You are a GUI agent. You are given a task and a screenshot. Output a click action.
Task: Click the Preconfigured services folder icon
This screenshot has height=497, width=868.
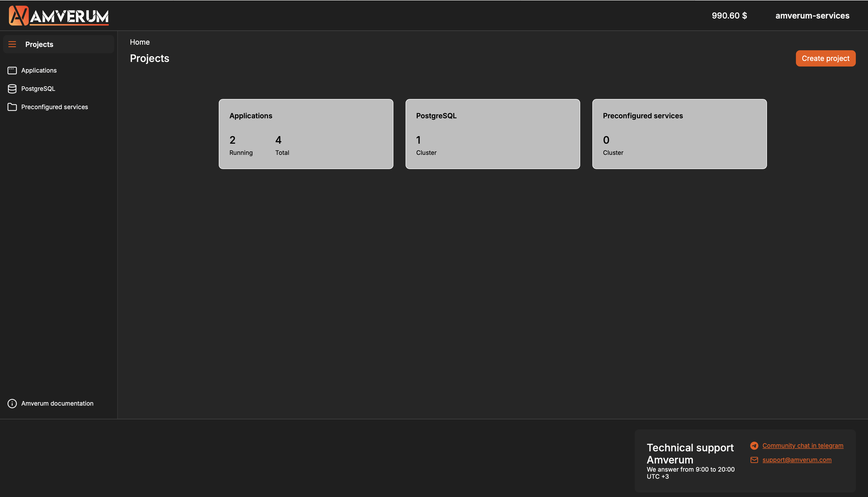point(12,107)
